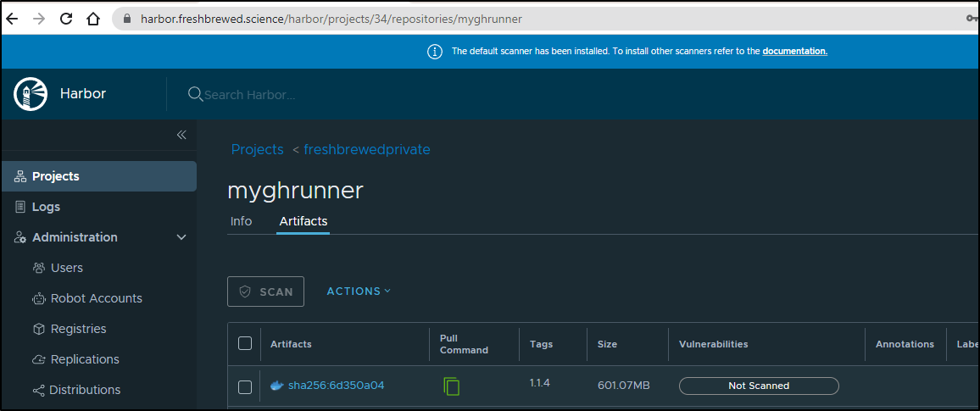This screenshot has height=411, width=980.
Task: Click the Pull Command column header
Action: [x=464, y=344]
